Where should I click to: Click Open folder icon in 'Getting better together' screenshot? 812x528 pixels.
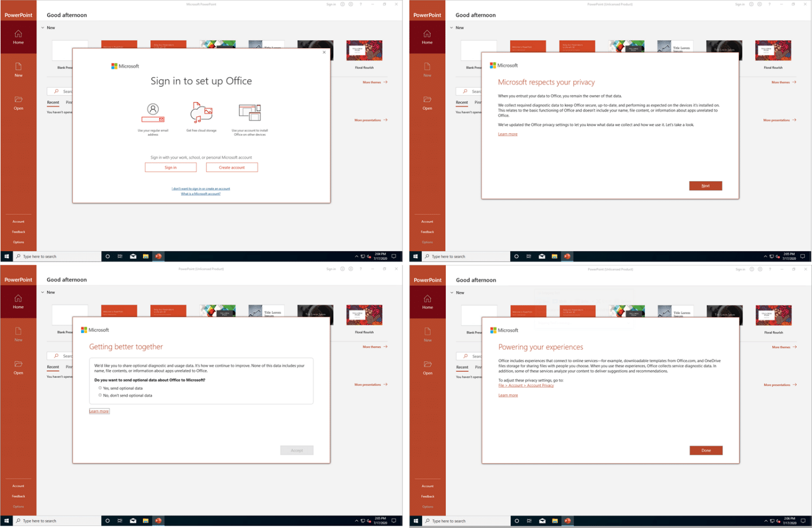(18, 364)
